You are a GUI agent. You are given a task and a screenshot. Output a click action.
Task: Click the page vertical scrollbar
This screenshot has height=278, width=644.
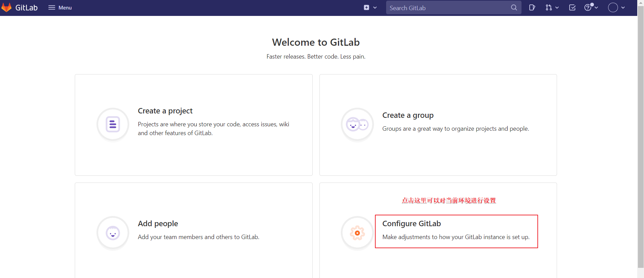[640, 135]
